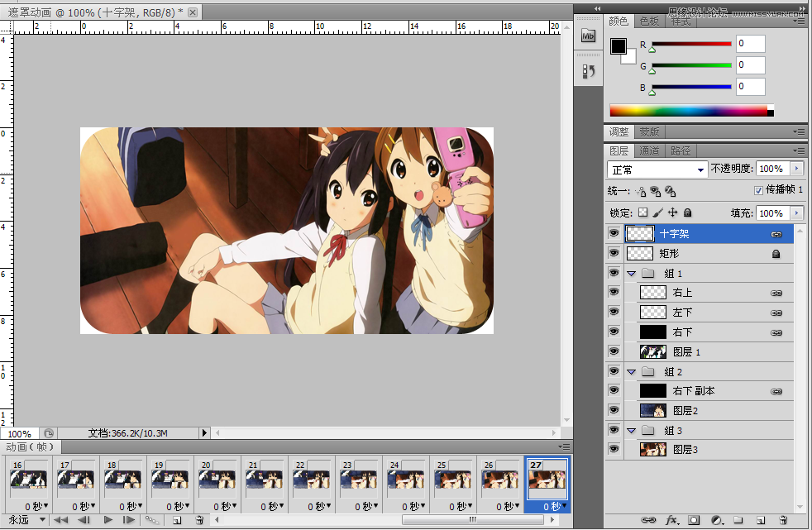Toggle visibility of 右下 副本 layer
Screen dimensions: 812x530
[x=614, y=390]
